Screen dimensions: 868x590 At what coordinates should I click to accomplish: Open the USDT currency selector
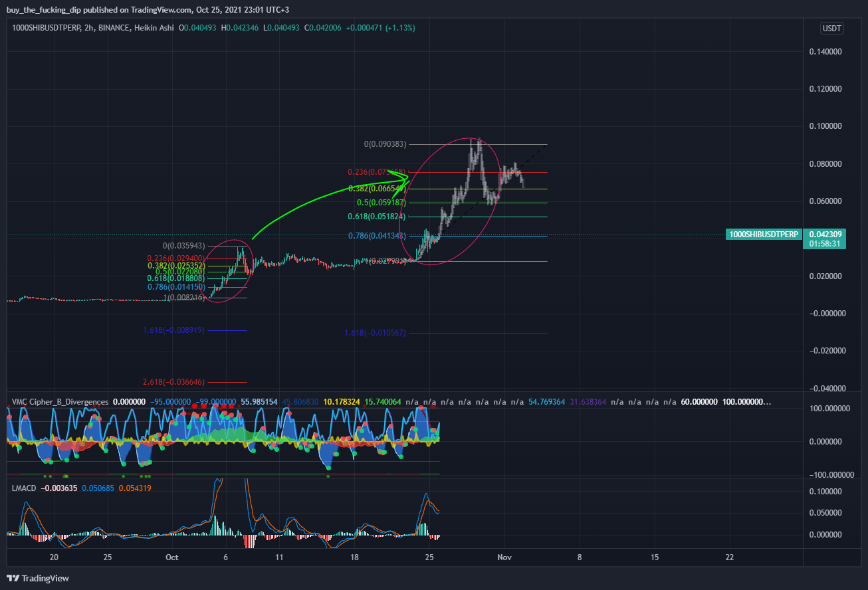tap(831, 28)
